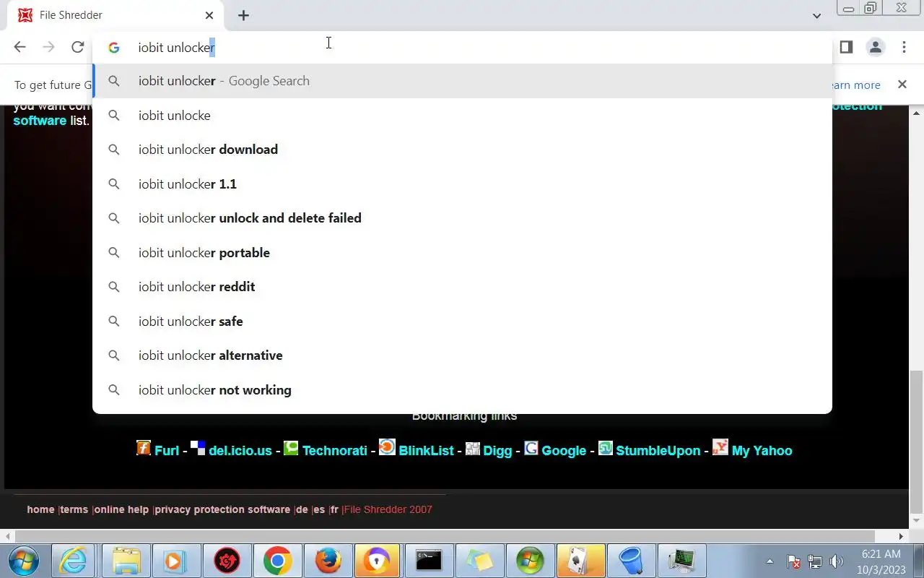Click the Action Center flag tray icon

coord(793,561)
